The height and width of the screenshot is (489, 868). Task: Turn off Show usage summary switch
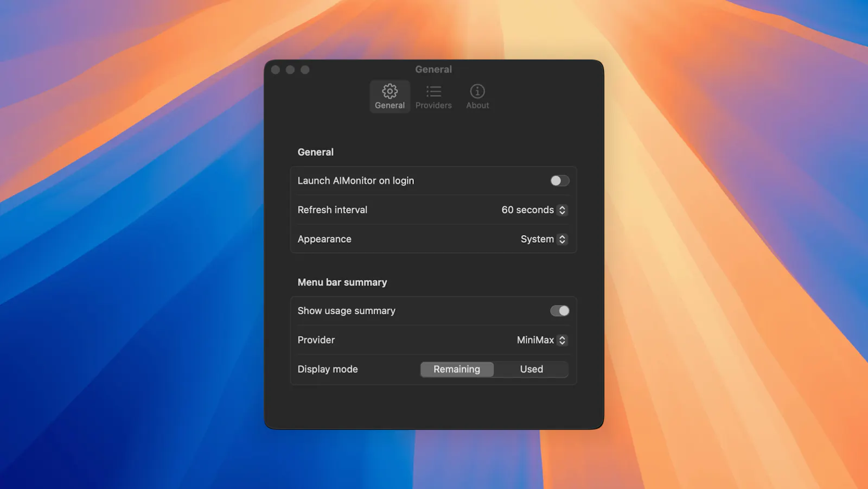click(559, 311)
